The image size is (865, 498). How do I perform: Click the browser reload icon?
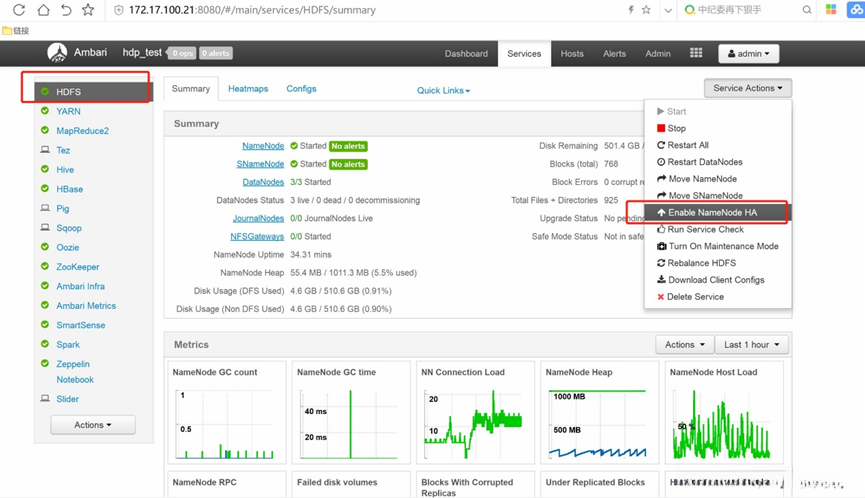pos(19,10)
